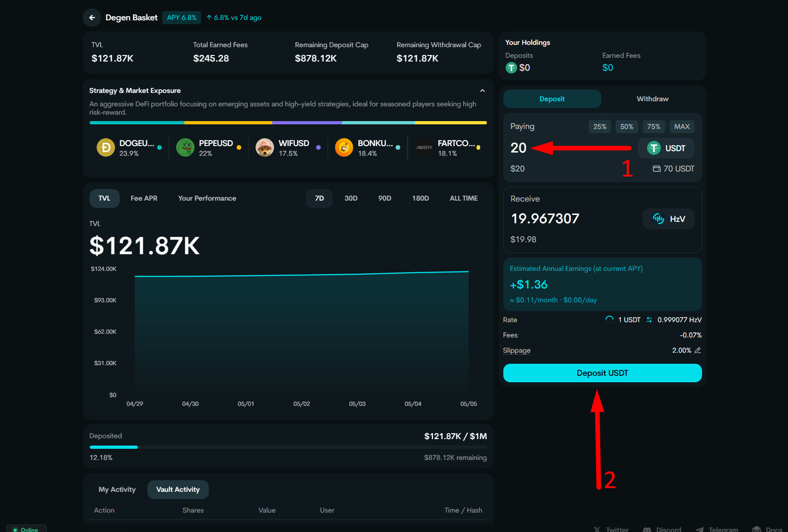This screenshot has height=532, width=788.
Task: Open the My Activity tab
Action: [117, 489]
